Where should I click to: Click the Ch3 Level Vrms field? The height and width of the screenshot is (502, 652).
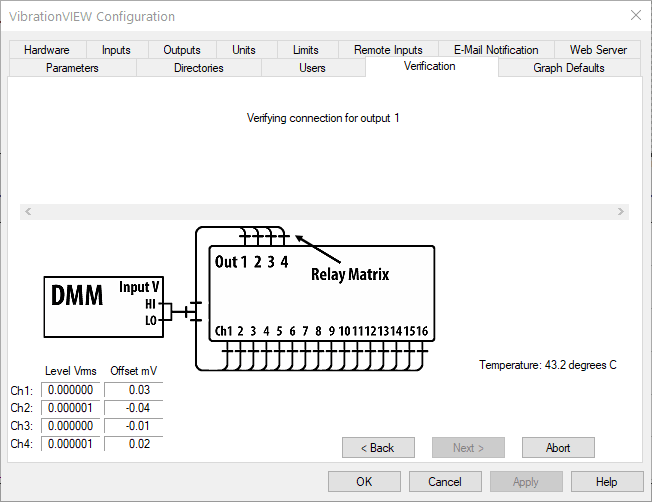click(71, 426)
